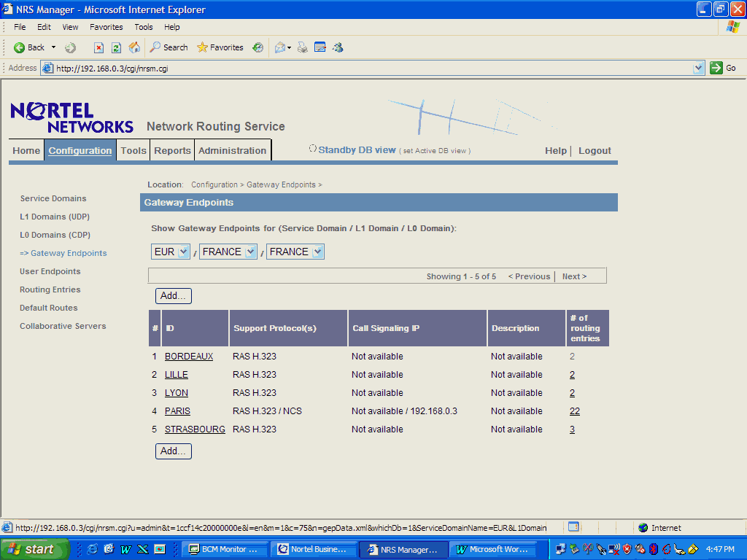Launch the Messenger icon in the toolbar
This screenshot has height=560, width=747.
(x=338, y=47)
